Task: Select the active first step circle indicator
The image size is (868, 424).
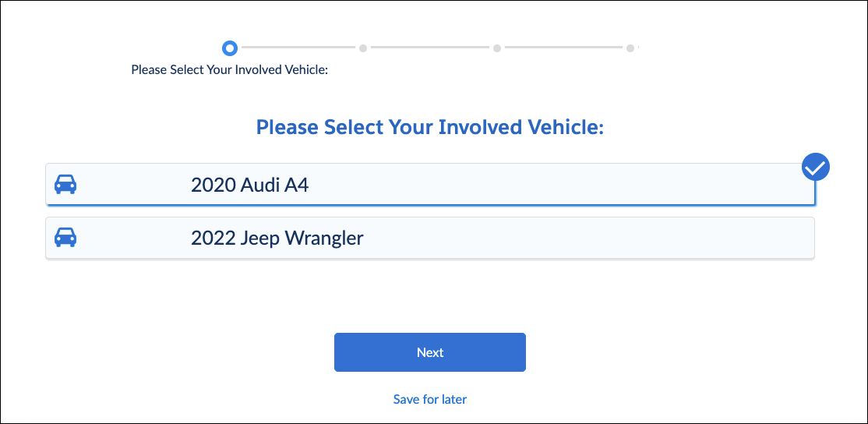Action: (230, 48)
